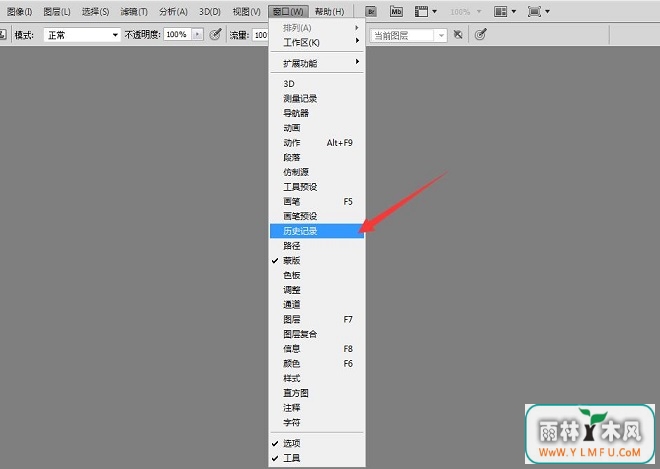Select 工具预设 in the menu
Viewport: 660px width, 469px height.
317,187
